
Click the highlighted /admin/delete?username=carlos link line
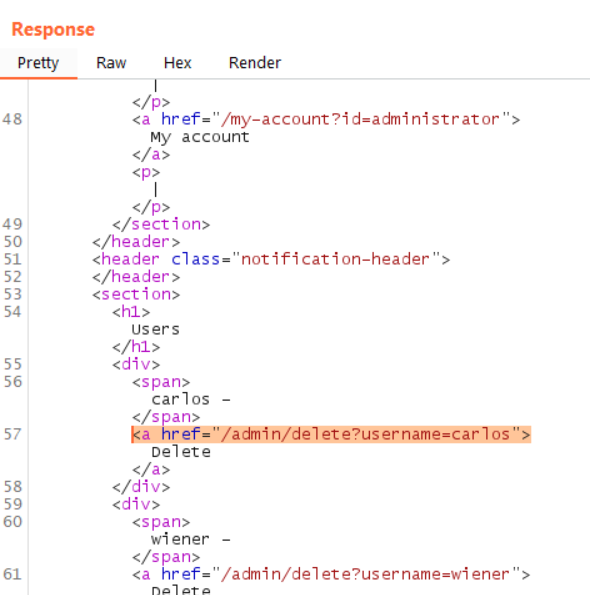(x=331, y=434)
